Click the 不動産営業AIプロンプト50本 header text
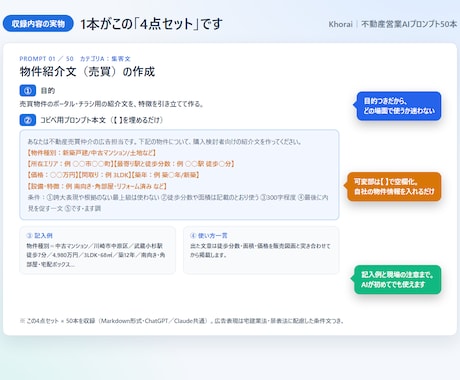Viewport: 460px width, 380px height. pyautogui.click(x=409, y=24)
